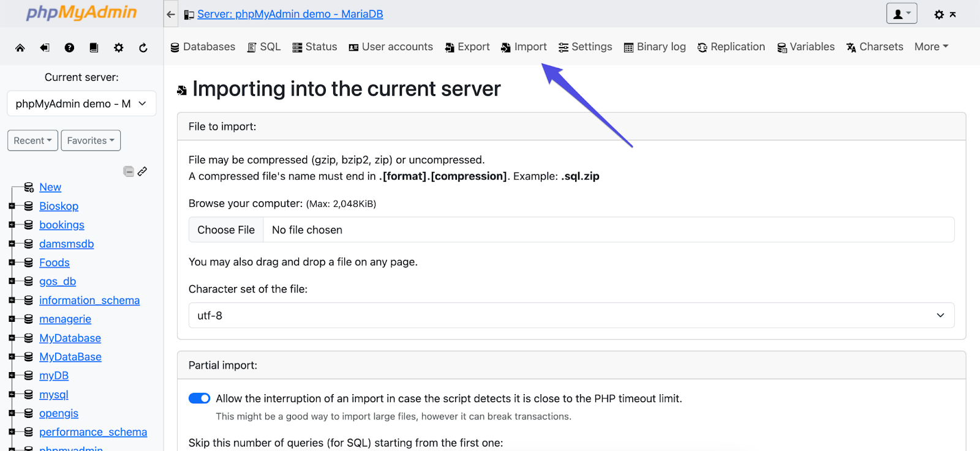Open the mysql database link
Screen dimensions: 980x451
(54, 395)
